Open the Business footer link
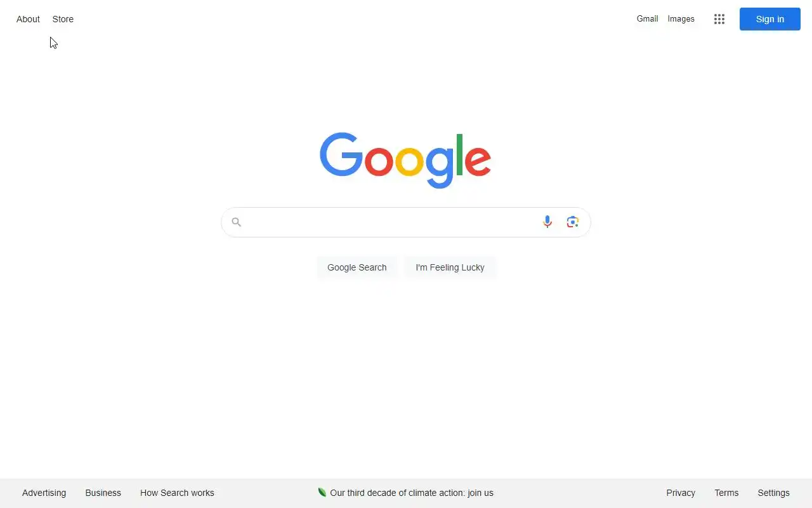This screenshot has width=812, height=508. point(103,493)
